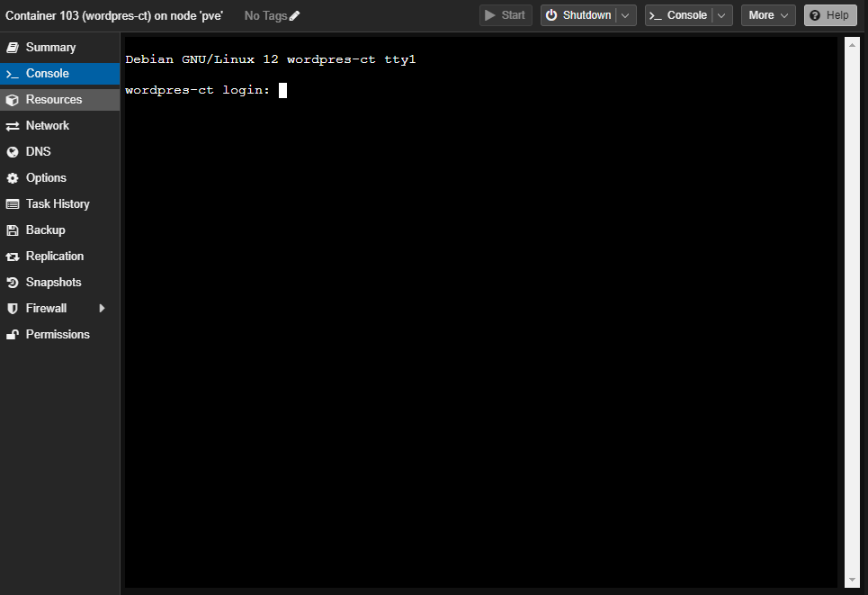The image size is (868, 595).
Task: Click the Snapshots history icon
Action: (13, 283)
